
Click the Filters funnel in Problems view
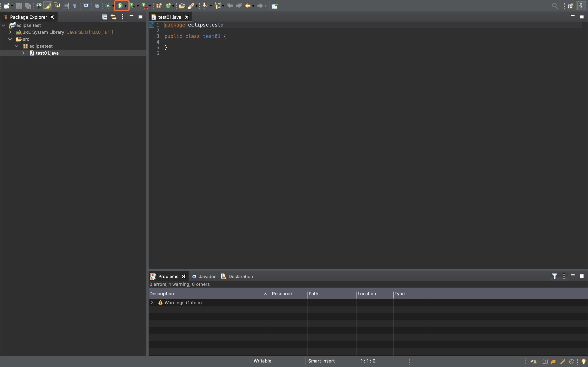pyautogui.click(x=555, y=276)
